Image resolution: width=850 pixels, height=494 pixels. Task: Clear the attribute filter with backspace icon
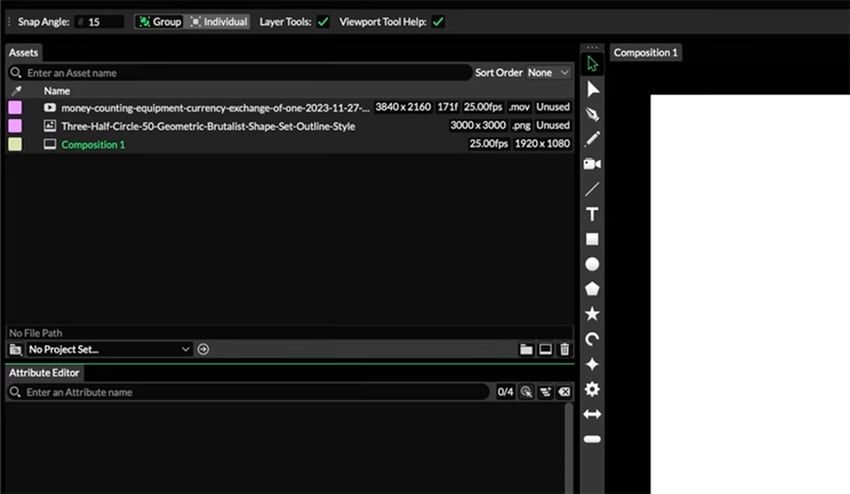coord(564,392)
